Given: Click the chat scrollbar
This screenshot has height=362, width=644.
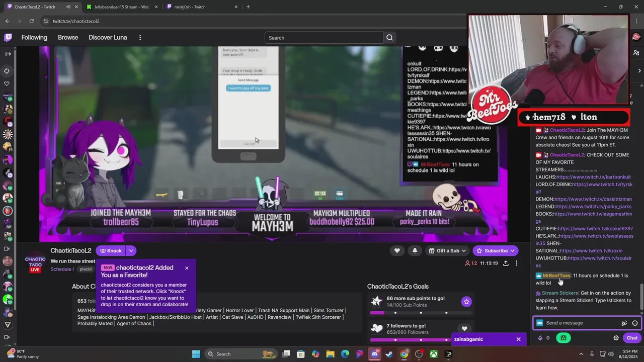Looking at the screenshot, I should click(x=641, y=297).
